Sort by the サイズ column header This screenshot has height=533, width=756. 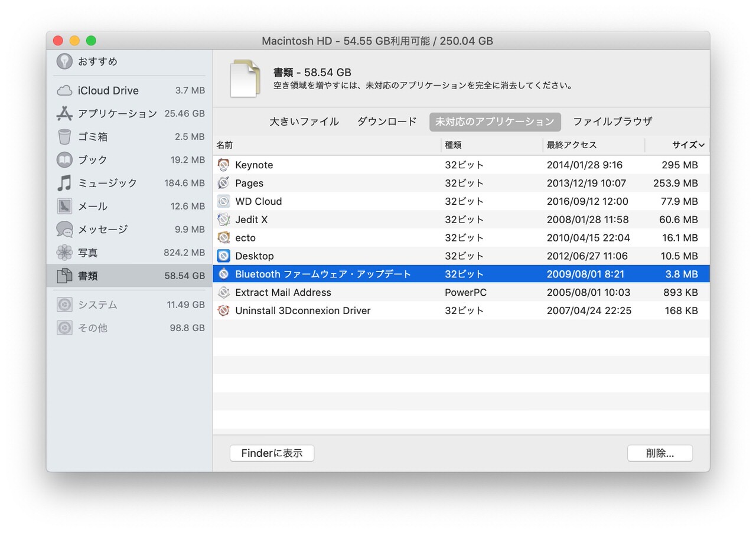coord(677,145)
